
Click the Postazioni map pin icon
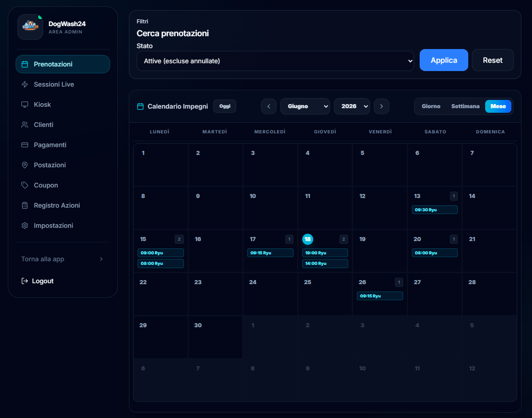(25, 165)
